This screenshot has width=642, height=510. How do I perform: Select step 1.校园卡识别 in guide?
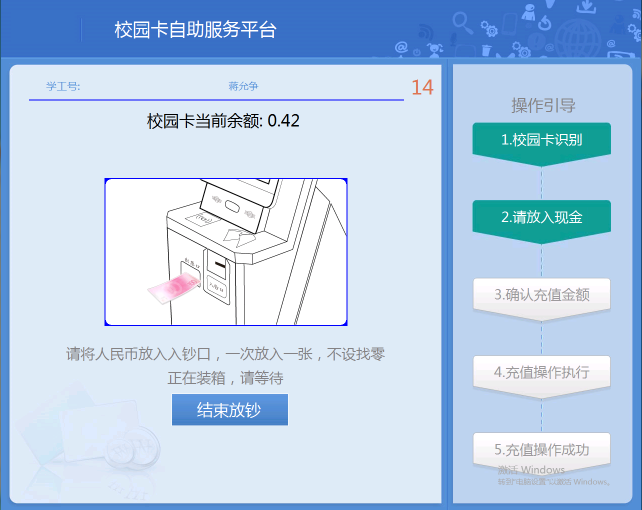(x=542, y=140)
